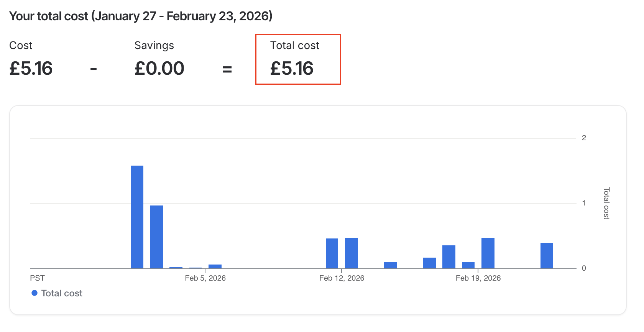Select the last bar on the far right
The width and height of the screenshot is (644, 332).
[547, 256]
